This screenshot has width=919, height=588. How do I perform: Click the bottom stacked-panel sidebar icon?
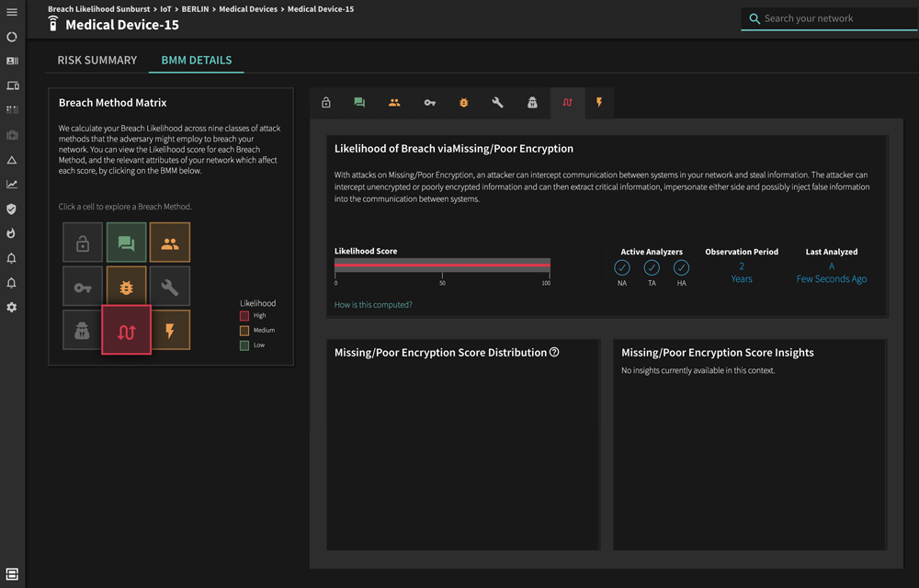pos(12,574)
